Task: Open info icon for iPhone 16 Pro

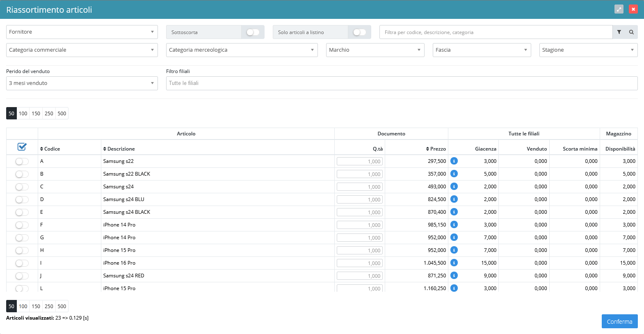Action: [x=454, y=263]
